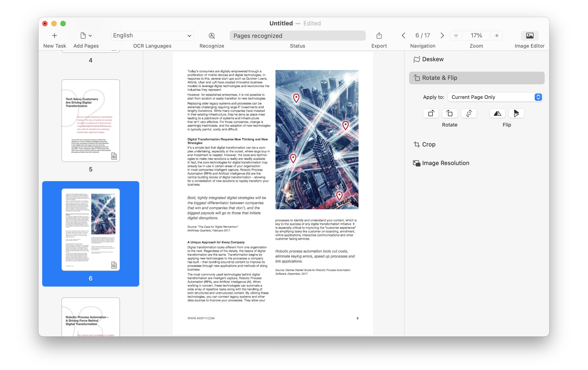Screen dimensions: 588x370
Task: Rotate the page clockwise
Action: (x=449, y=113)
